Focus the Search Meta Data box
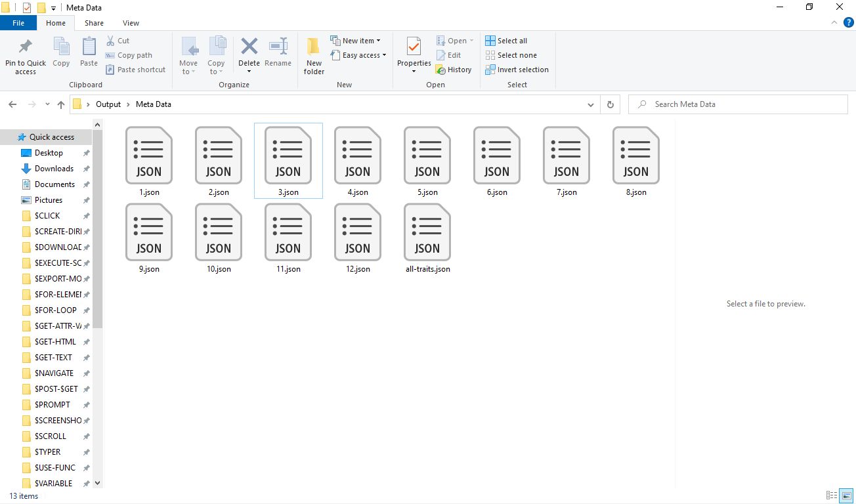This screenshot has width=856, height=504. point(738,104)
